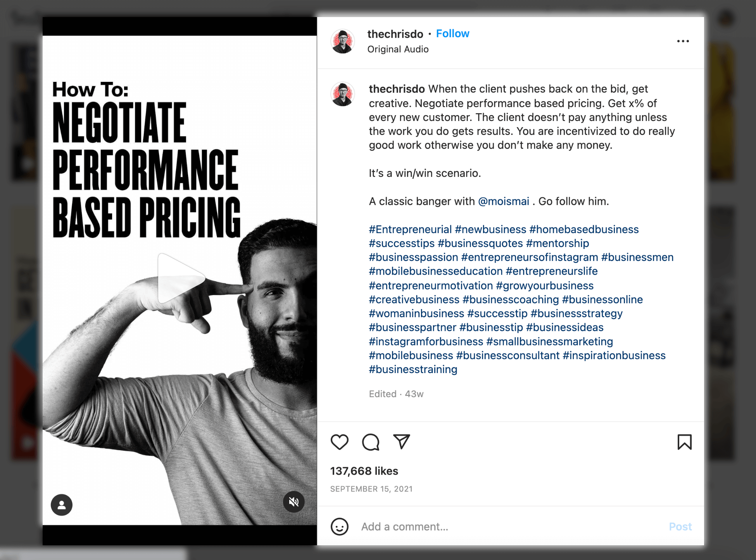756x560 pixels.
Task: Open the emoji picker in the comment bar
Action: [x=340, y=527]
